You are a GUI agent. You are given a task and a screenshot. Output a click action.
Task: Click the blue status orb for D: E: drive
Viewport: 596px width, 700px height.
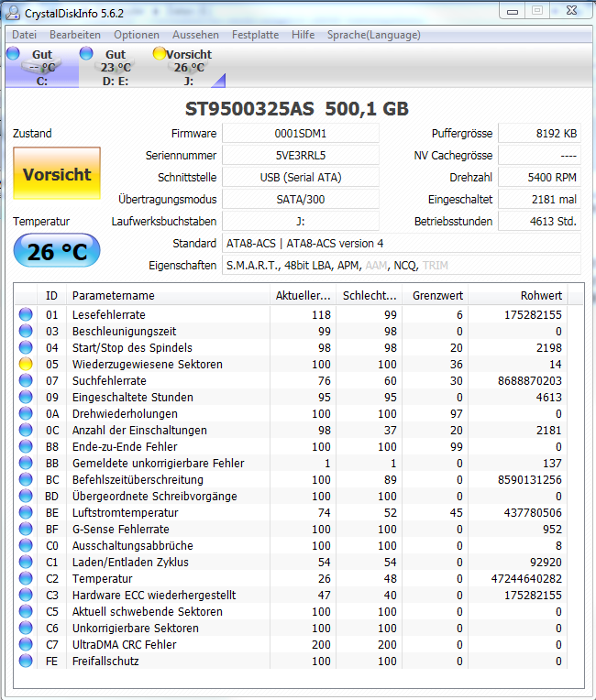coord(86,53)
